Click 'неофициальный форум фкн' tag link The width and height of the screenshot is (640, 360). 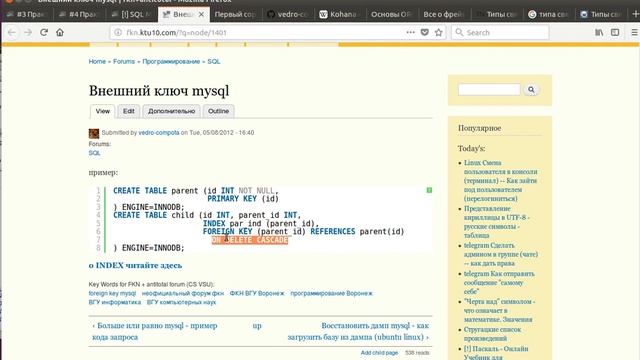pos(183,293)
